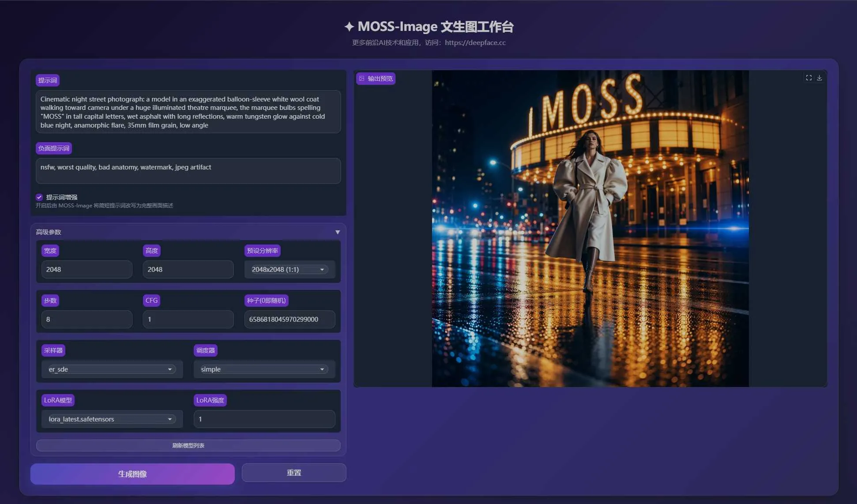Viewport: 857px width, 504px height.
Task: Click the 高度 input showing 2048
Action: [x=188, y=269]
